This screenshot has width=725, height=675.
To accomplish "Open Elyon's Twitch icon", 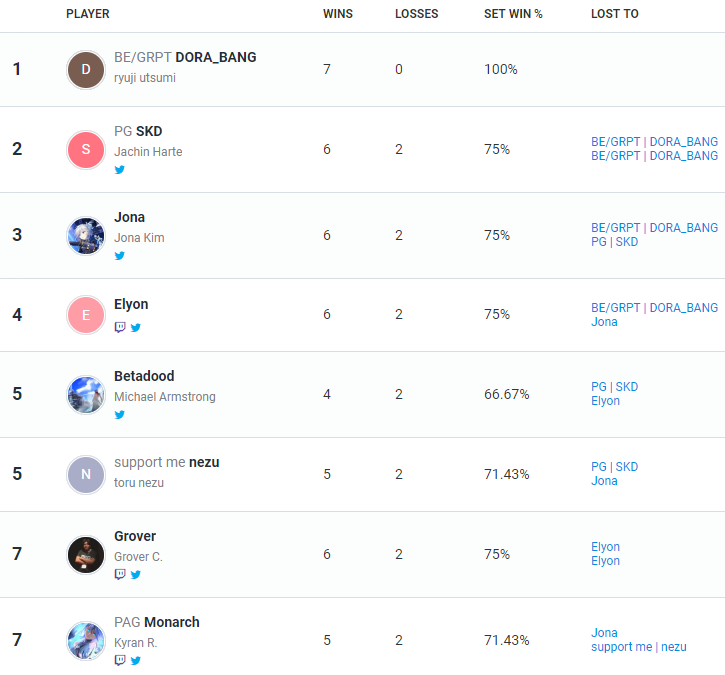I will coord(120,327).
